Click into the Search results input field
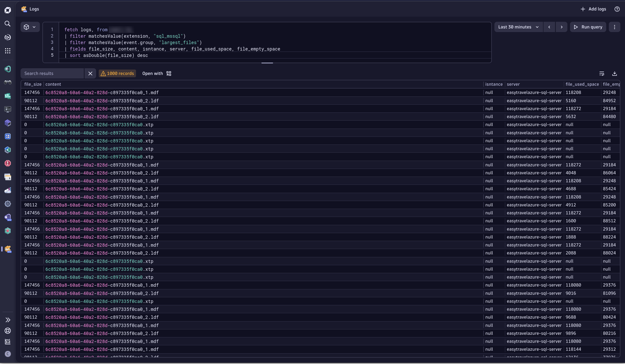Screen dimensions: 625x364 [x=52, y=73]
